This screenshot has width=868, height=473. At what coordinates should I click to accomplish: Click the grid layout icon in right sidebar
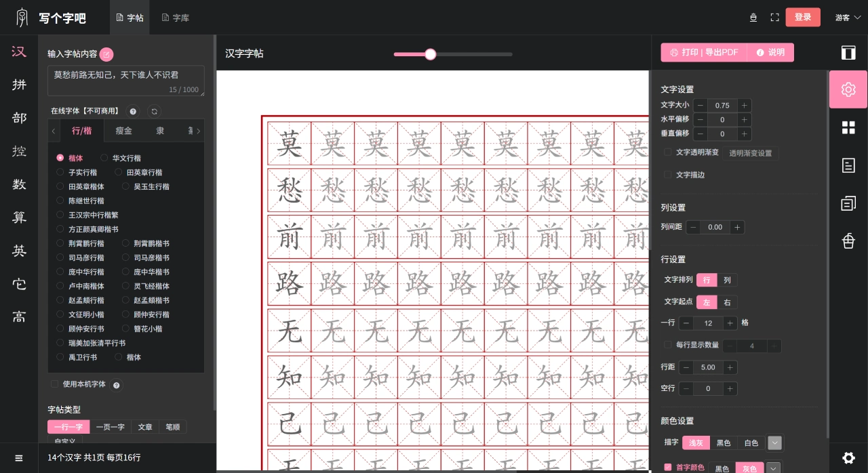(x=848, y=127)
